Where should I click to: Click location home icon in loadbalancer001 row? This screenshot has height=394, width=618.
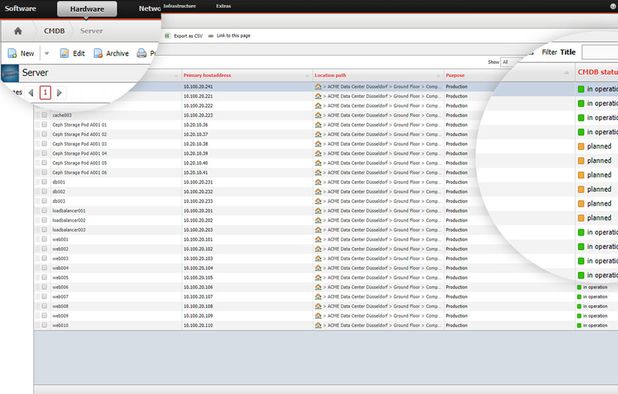click(x=318, y=210)
